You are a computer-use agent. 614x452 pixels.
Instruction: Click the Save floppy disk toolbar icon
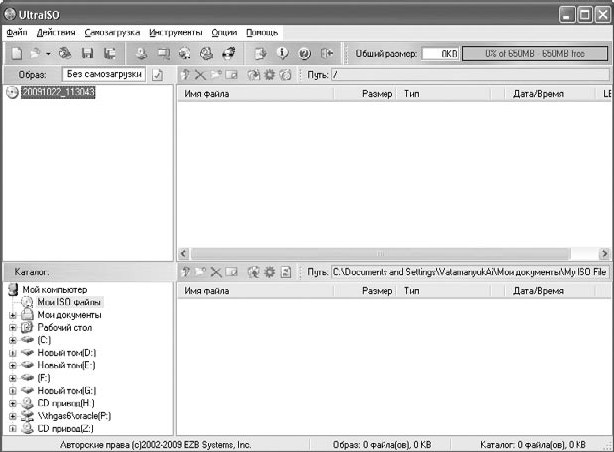tap(88, 53)
